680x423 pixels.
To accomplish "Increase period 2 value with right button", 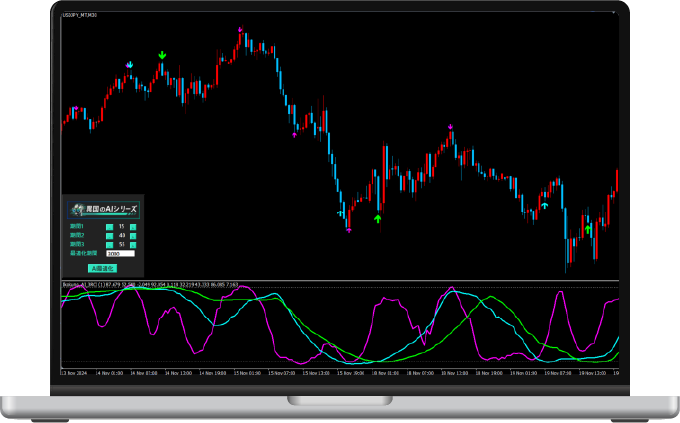I will 132,236.
